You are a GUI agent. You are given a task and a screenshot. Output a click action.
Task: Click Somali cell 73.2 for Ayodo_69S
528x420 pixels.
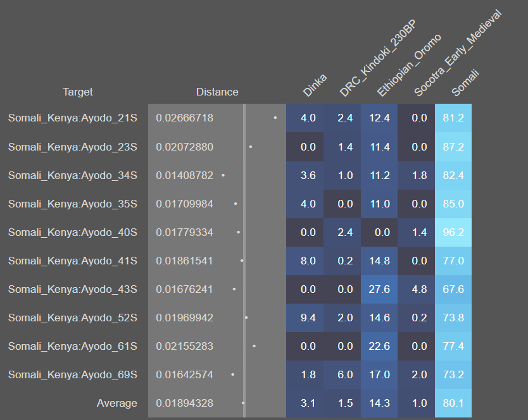[453, 374]
